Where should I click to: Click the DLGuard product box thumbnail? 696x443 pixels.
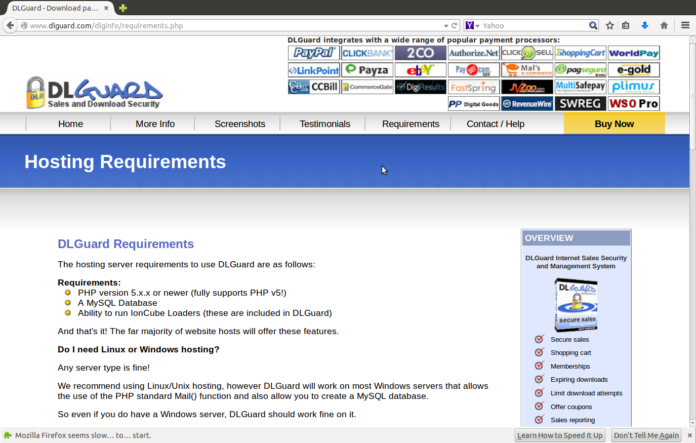576,305
